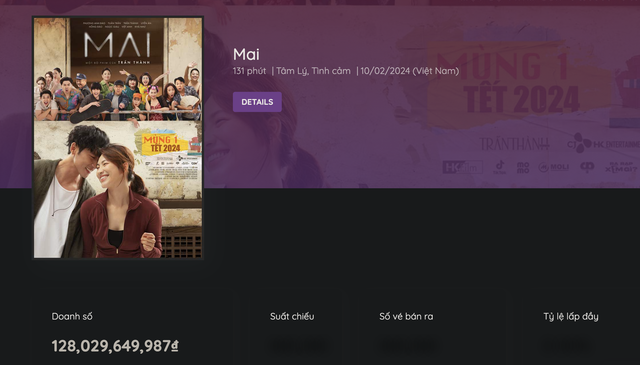The image size is (640, 365).
Task: Click the Trấn Thành logo in the banner
Action: 514,144
